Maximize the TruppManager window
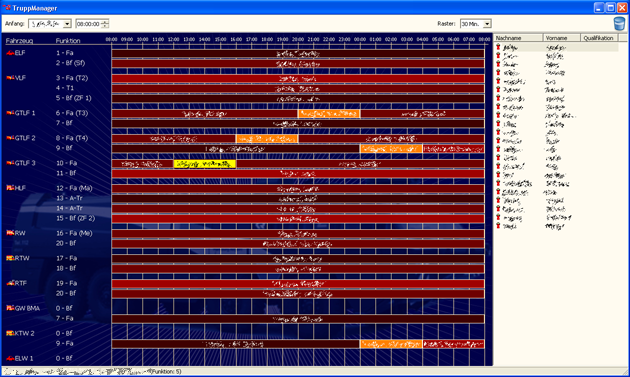This screenshot has width=630, height=377. (610, 8)
